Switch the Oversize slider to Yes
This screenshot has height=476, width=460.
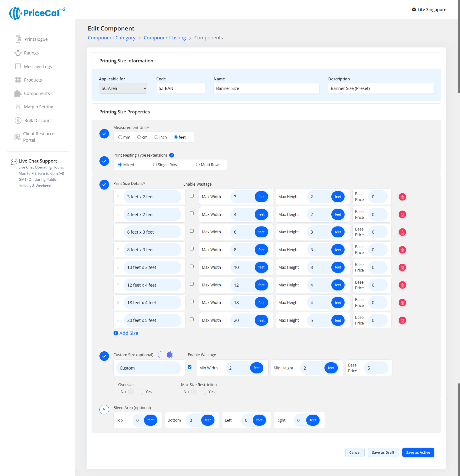135,392
